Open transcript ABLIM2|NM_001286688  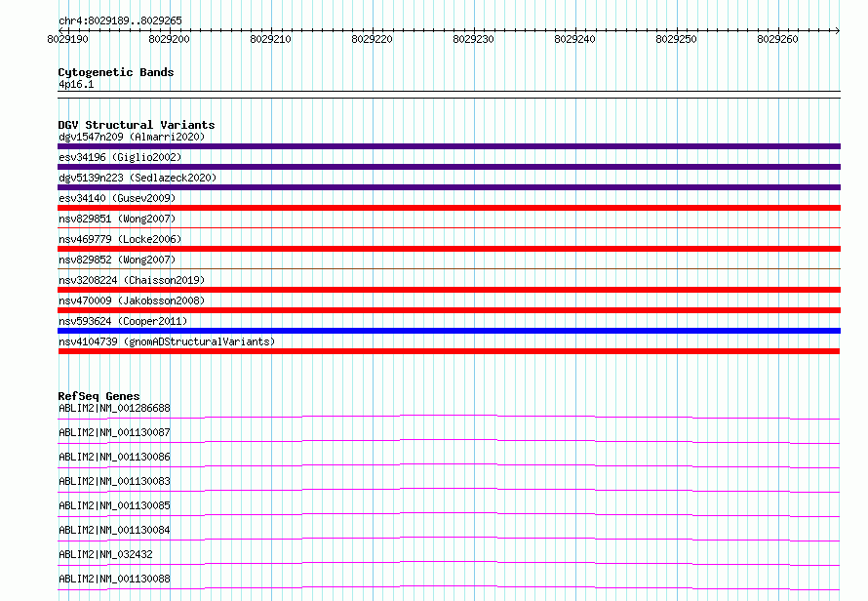point(114,408)
